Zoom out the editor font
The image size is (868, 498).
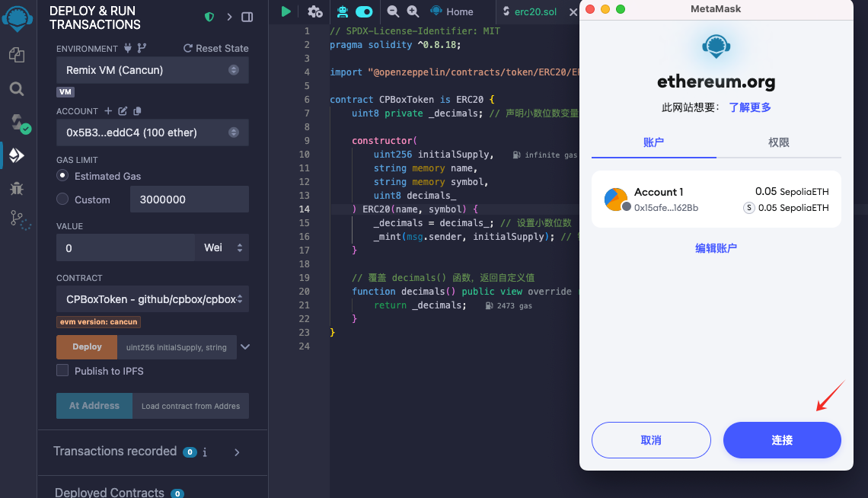[392, 11]
